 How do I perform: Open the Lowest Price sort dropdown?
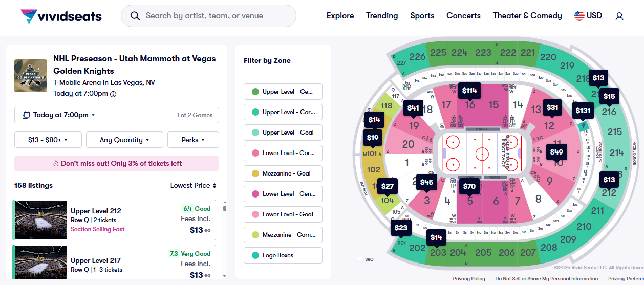coord(193,185)
